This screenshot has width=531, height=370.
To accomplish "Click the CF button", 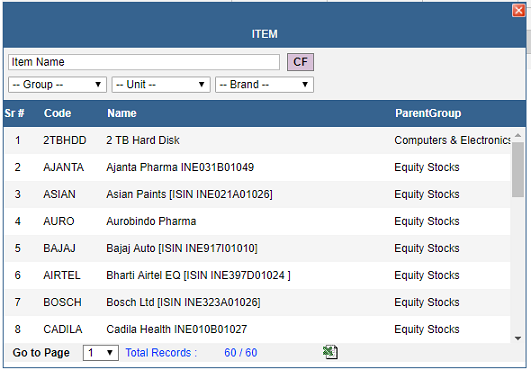I will coord(300,62).
